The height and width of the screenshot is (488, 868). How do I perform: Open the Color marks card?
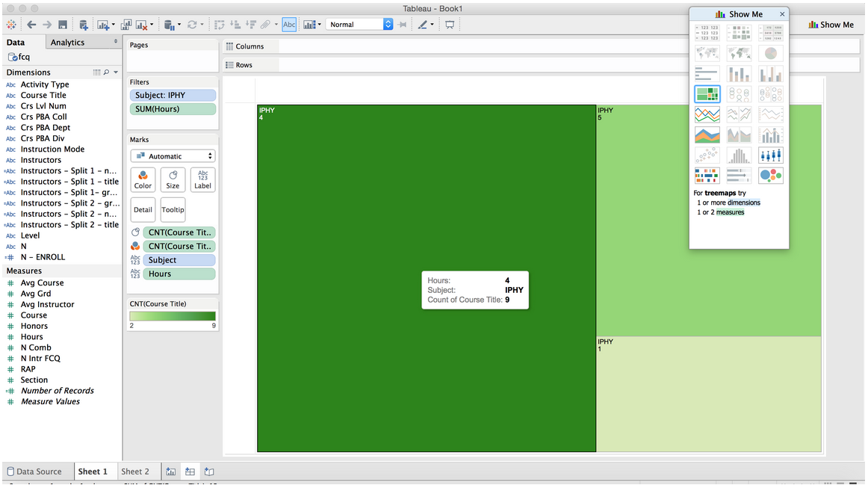[x=143, y=179]
